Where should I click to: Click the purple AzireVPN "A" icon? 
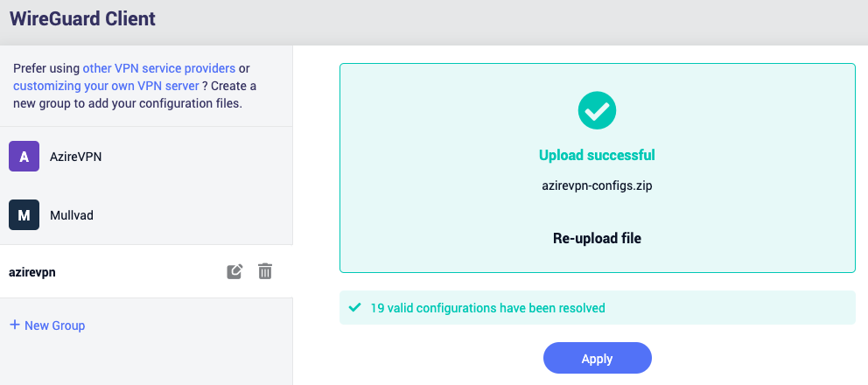point(24,157)
